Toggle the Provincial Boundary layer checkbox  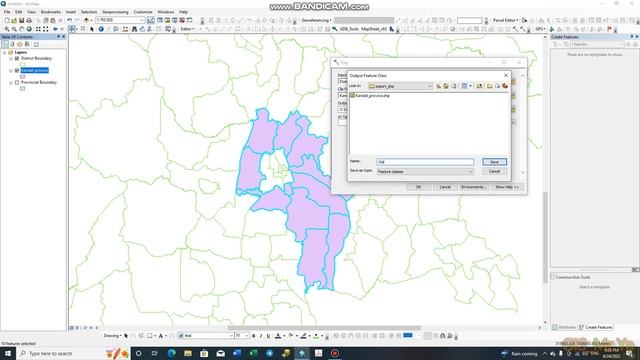(17, 82)
